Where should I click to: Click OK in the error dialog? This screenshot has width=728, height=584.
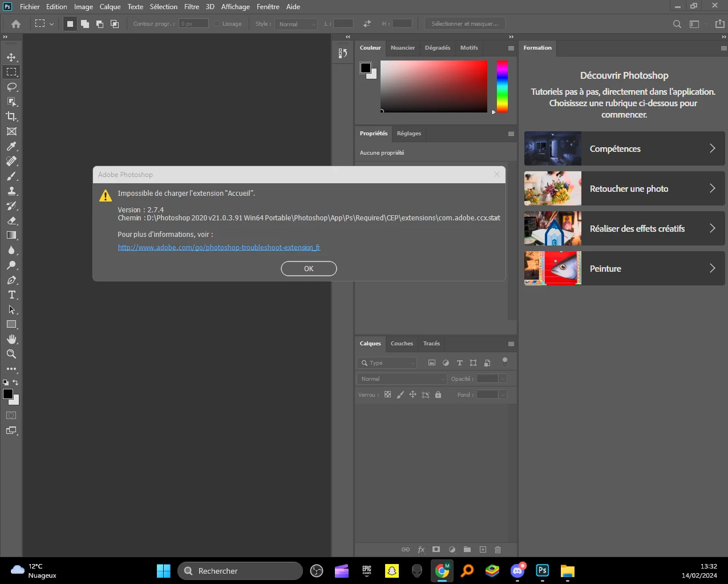[309, 269]
